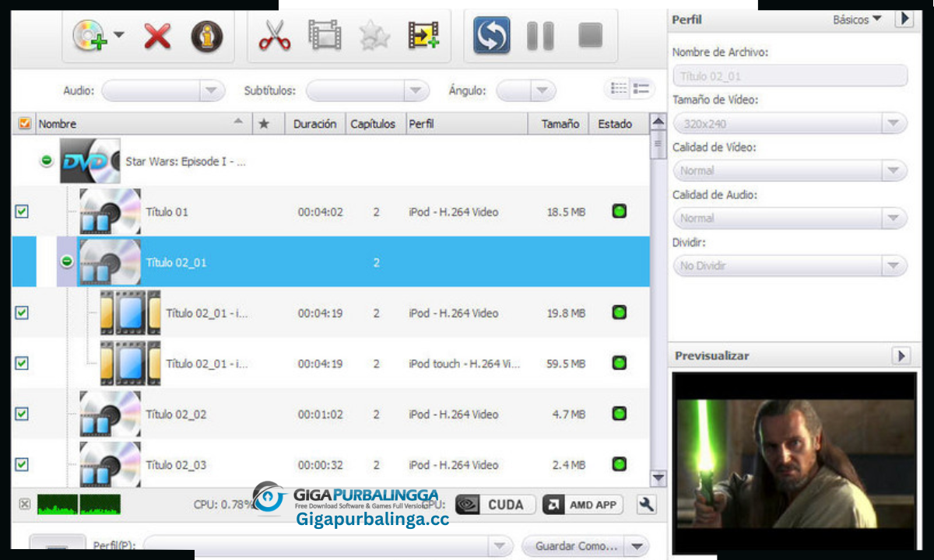
Task: Toggle the AMD APP acceleration button
Action: tap(583, 505)
